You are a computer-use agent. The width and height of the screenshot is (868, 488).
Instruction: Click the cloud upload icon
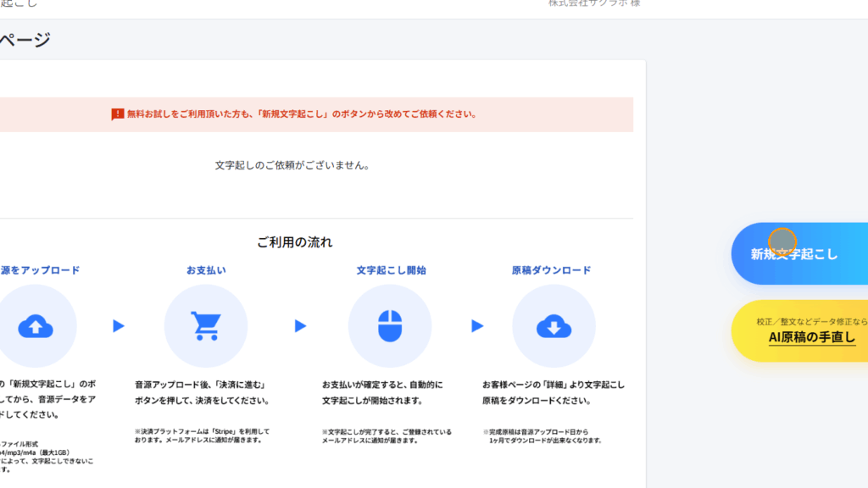[x=36, y=326]
